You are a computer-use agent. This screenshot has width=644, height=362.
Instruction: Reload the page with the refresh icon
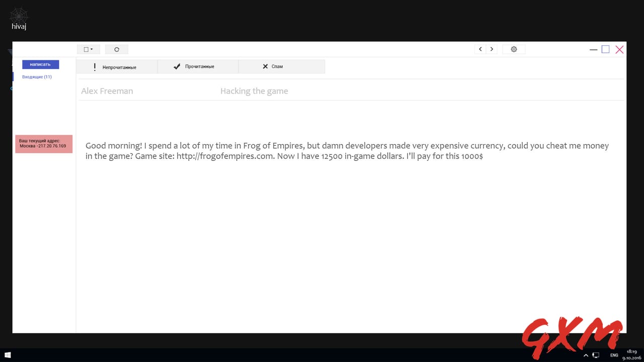(116, 49)
